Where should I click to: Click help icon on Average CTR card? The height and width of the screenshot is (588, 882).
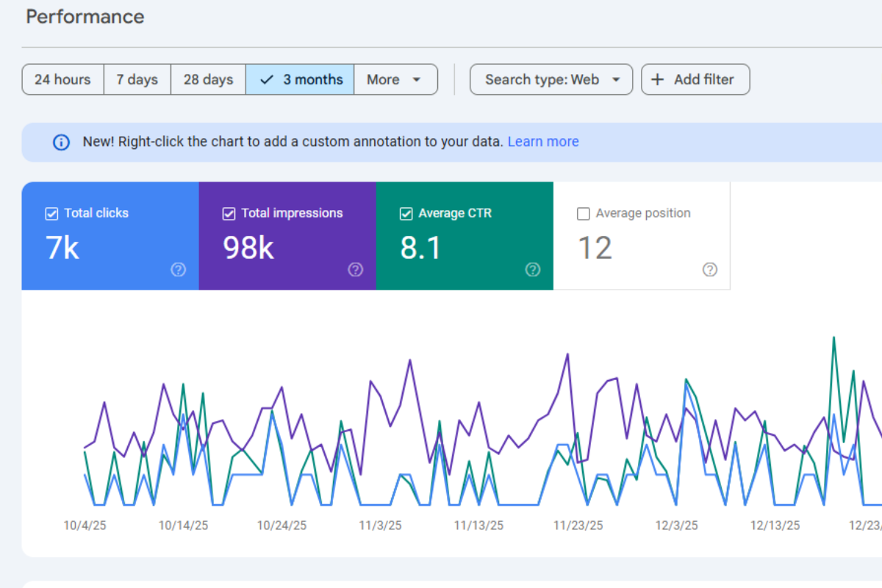coord(532,270)
